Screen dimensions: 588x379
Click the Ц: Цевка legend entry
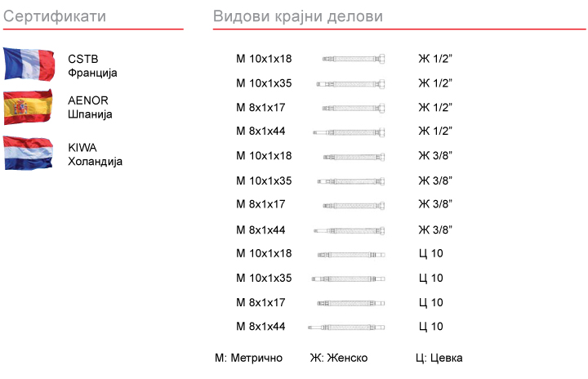pyautogui.click(x=439, y=358)
